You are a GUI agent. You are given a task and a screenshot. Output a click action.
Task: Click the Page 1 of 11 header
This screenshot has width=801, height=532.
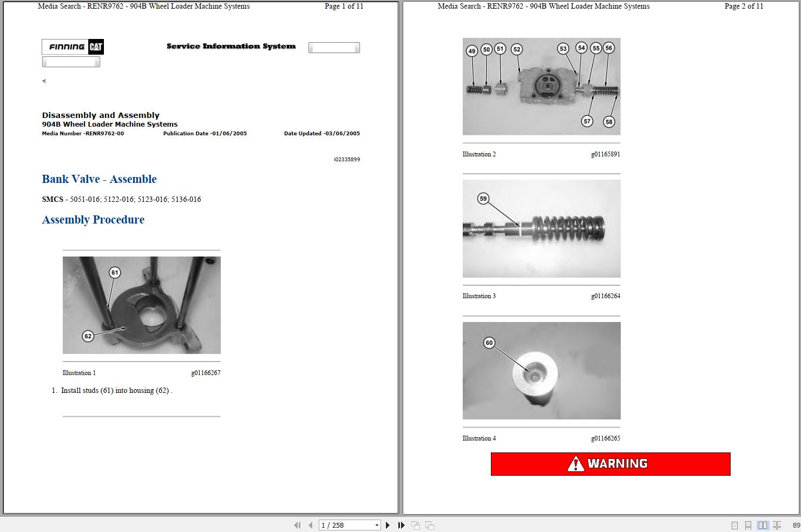pos(344,6)
